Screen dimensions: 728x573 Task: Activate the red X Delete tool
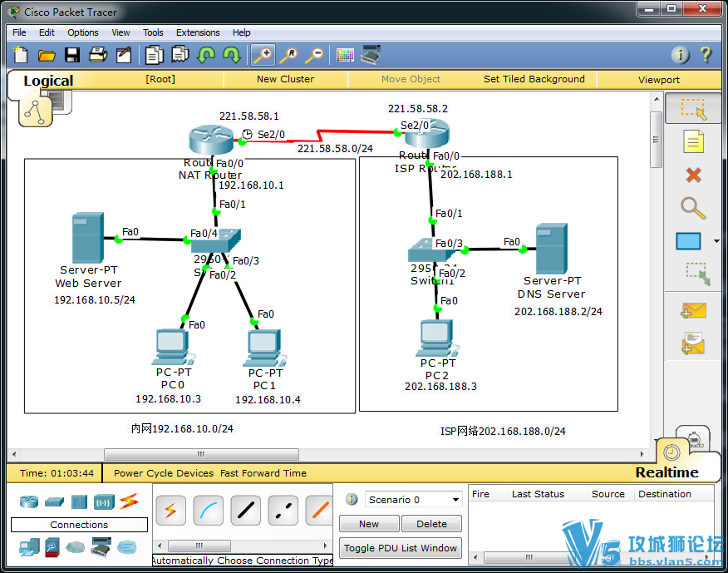(x=693, y=175)
